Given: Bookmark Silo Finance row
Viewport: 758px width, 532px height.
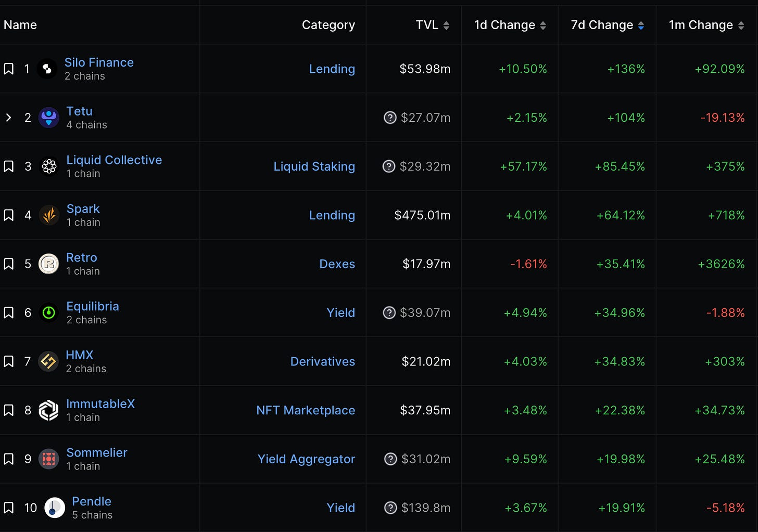Looking at the screenshot, I should [x=9, y=69].
